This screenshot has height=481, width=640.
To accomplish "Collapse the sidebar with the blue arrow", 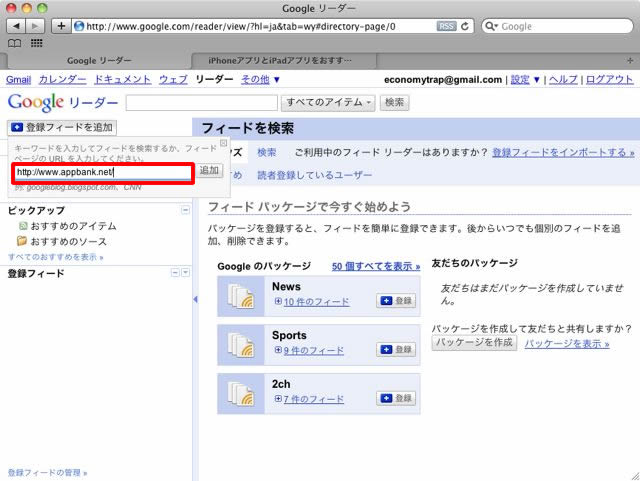I will [196, 299].
